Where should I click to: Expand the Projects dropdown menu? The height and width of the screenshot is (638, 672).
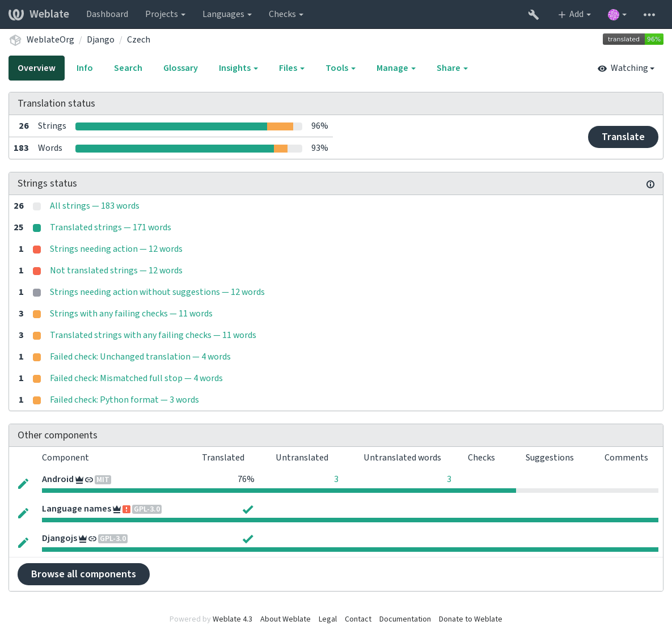pyautogui.click(x=166, y=14)
